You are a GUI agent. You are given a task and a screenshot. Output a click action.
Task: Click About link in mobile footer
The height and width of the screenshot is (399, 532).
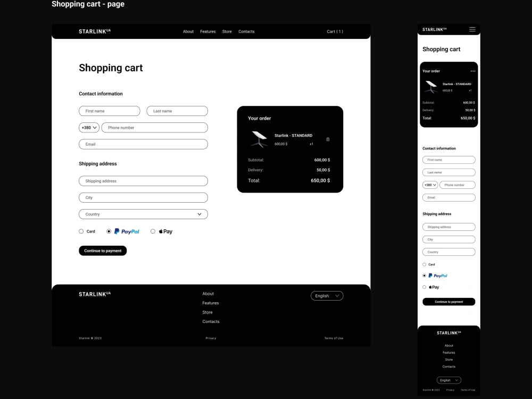pyautogui.click(x=449, y=346)
